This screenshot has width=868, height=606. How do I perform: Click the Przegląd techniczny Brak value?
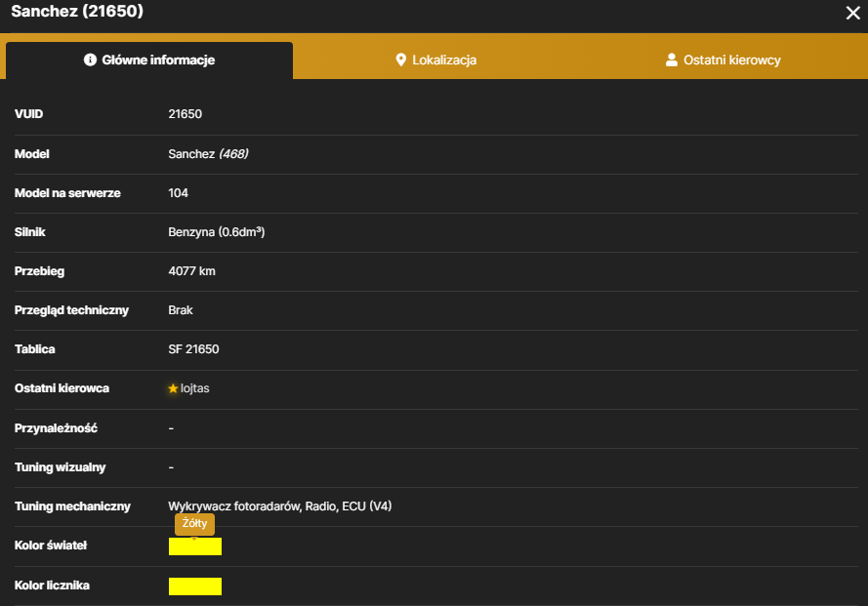tap(181, 310)
